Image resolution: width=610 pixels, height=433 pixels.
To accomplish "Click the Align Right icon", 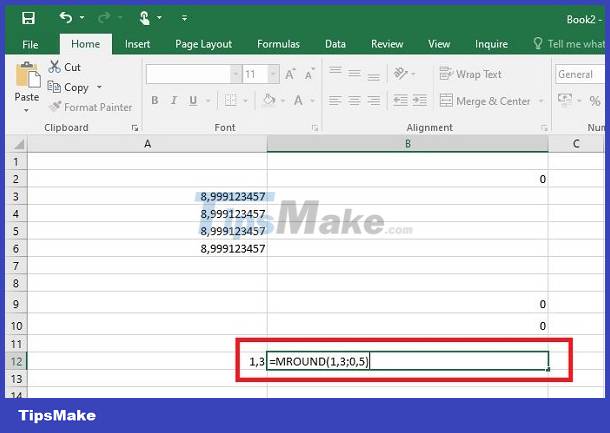I will [373, 101].
